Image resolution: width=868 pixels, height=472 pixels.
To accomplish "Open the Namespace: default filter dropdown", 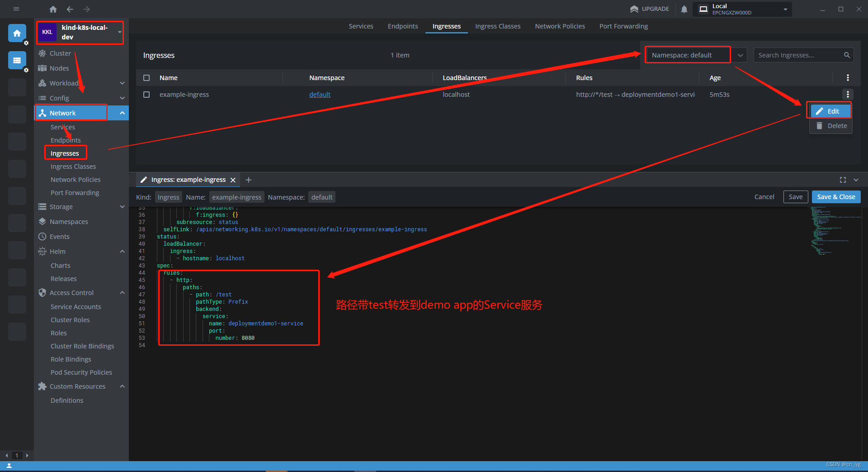I will point(696,55).
